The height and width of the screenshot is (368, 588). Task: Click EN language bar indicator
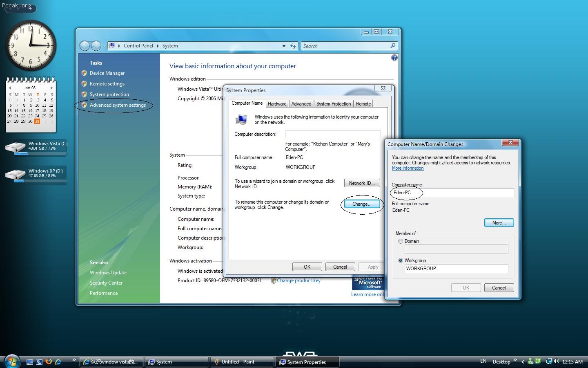pos(483,361)
